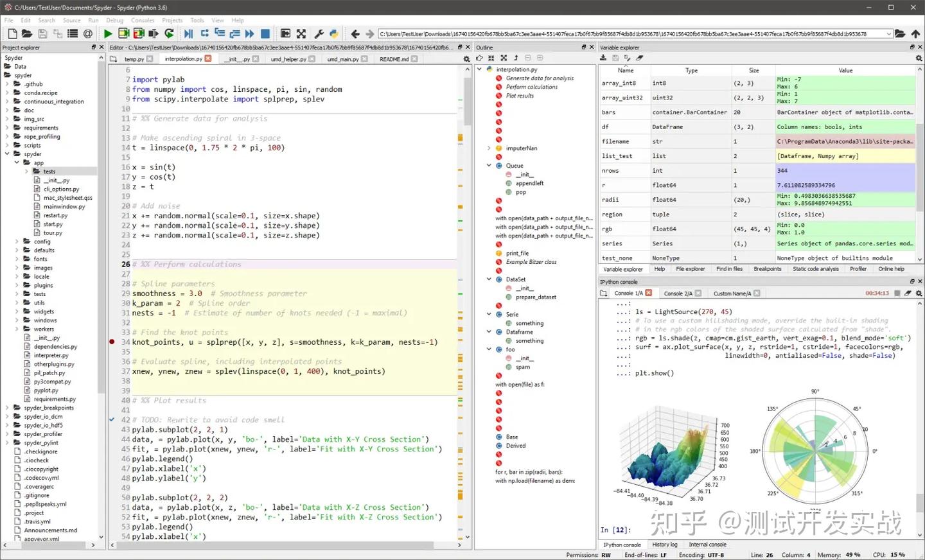This screenshot has width=925, height=560.
Task: Toggle the TODO marker at line 42
Action: [x=112, y=420]
